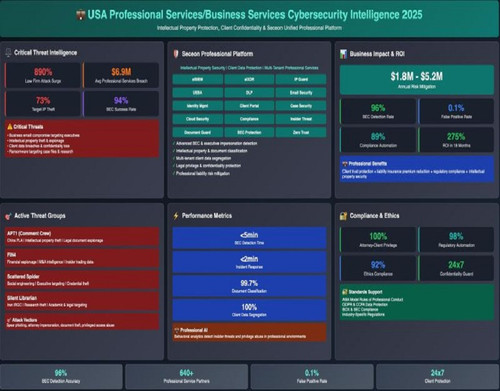500x391 pixels.
Task: Click the 89% Compliance Automation card
Action: coord(378,140)
